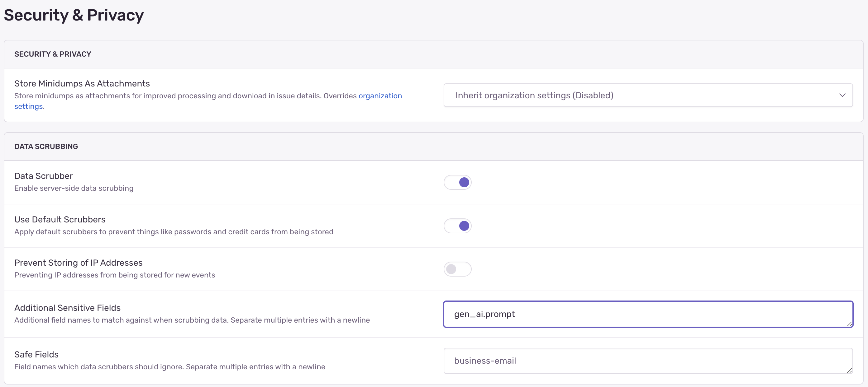Open the organization settings link
868x387 pixels.
point(380,96)
